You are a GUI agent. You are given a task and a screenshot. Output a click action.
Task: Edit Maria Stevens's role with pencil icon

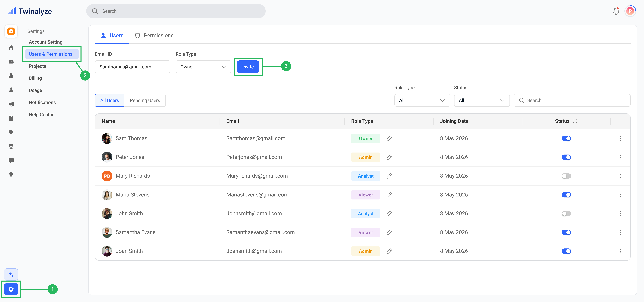pos(389,195)
